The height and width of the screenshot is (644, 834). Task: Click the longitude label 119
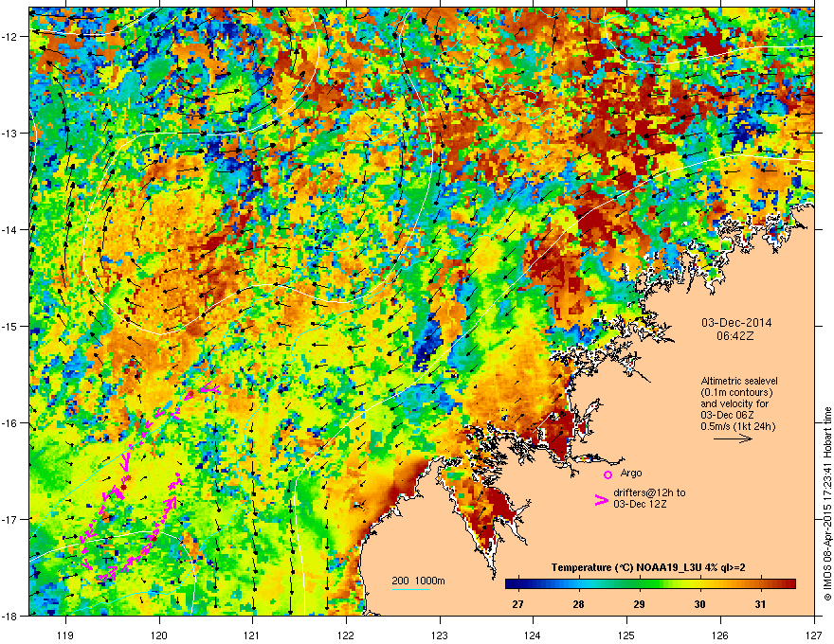[65, 635]
